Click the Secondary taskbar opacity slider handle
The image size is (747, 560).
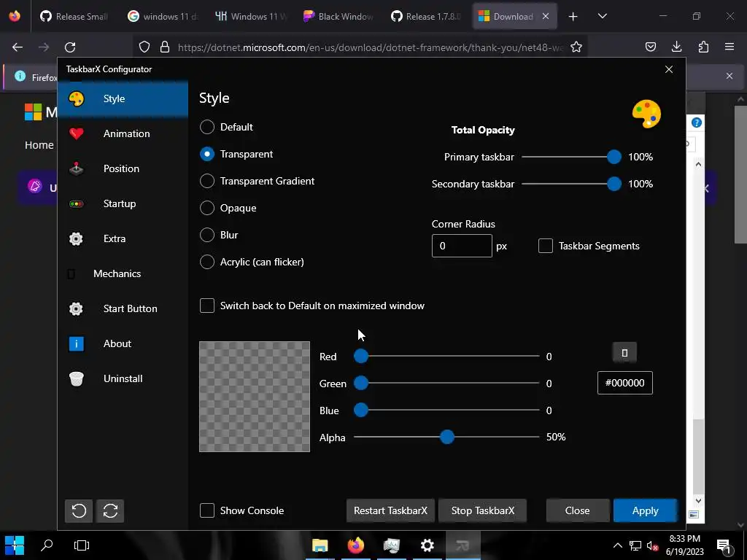tap(614, 184)
